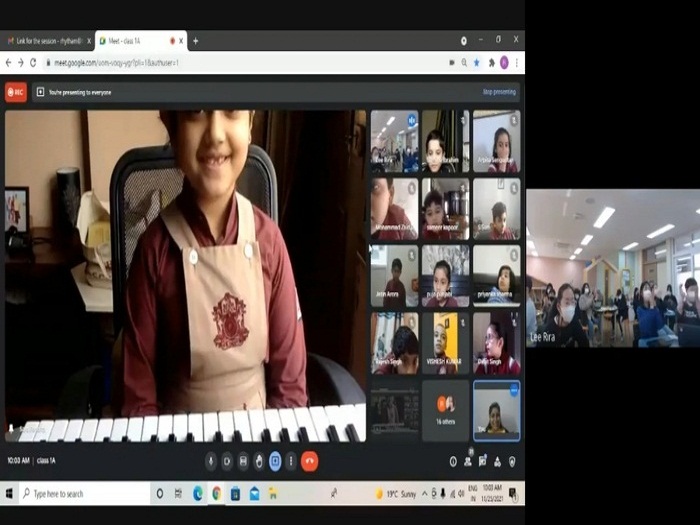Open the chat panel icon
This screenshot has height=525, width=700.
483,462
